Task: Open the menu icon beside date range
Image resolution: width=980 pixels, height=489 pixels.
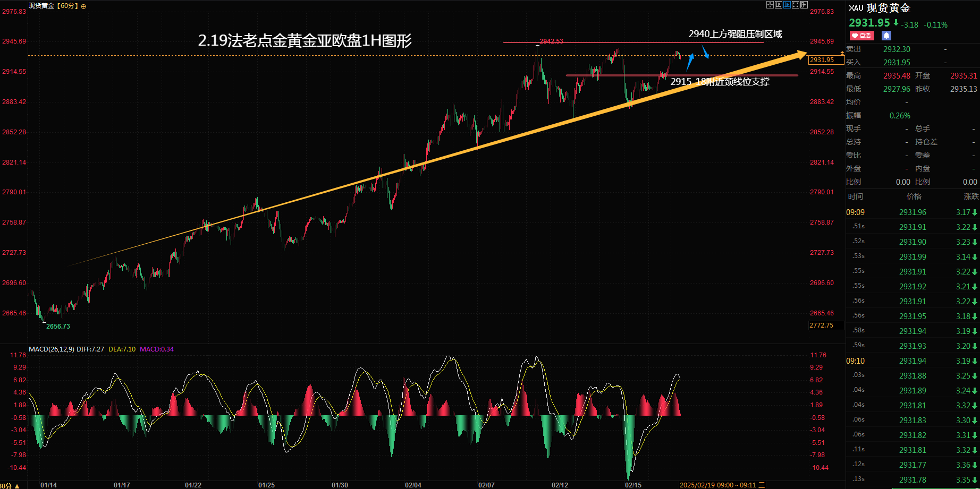Action: pos(762,485)
